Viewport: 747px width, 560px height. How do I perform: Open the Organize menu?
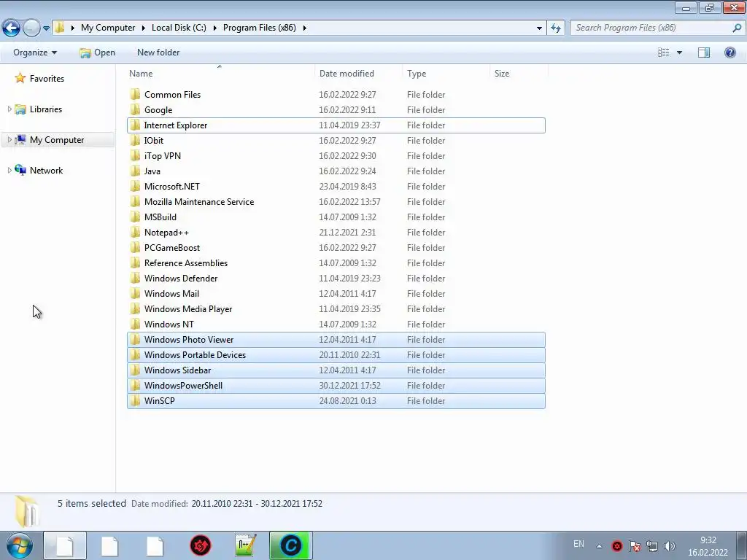click(x=35, y=52)
